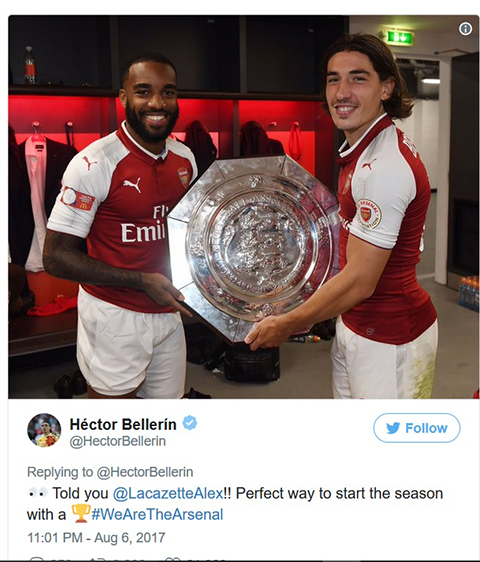Click the blue verified badge

click(190, 423)
